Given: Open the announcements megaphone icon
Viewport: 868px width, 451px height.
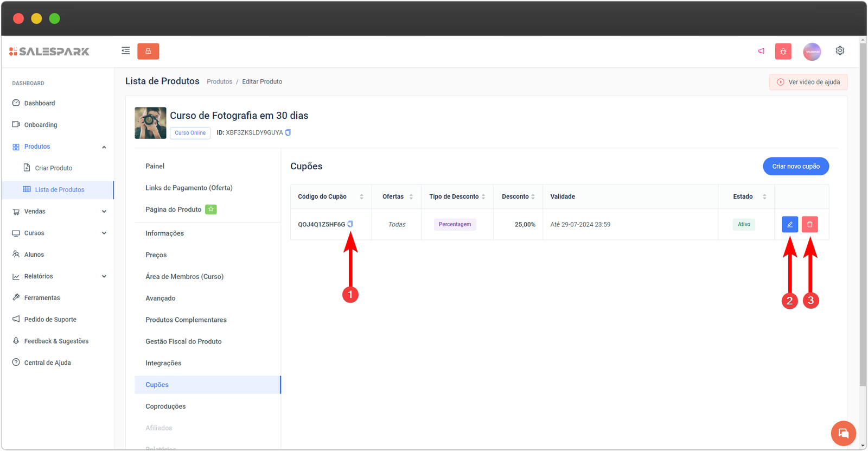Looking at the screenshot, I should 761,51.
